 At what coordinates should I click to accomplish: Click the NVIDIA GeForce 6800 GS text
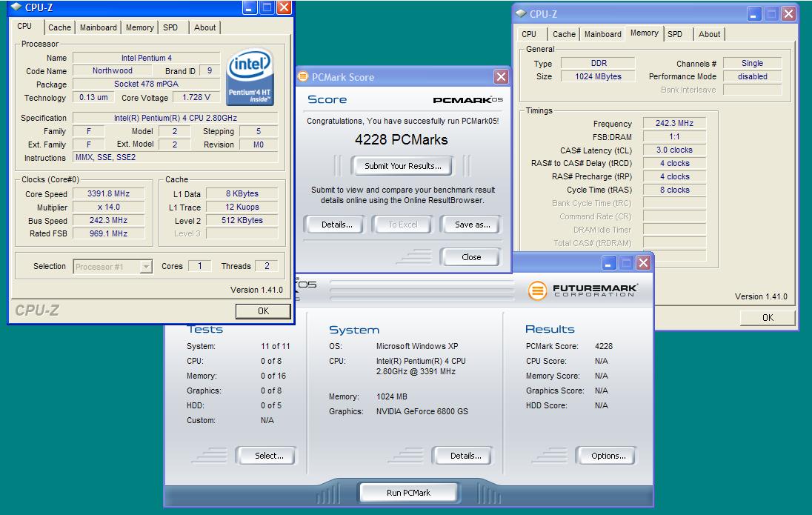click(422, 411)
